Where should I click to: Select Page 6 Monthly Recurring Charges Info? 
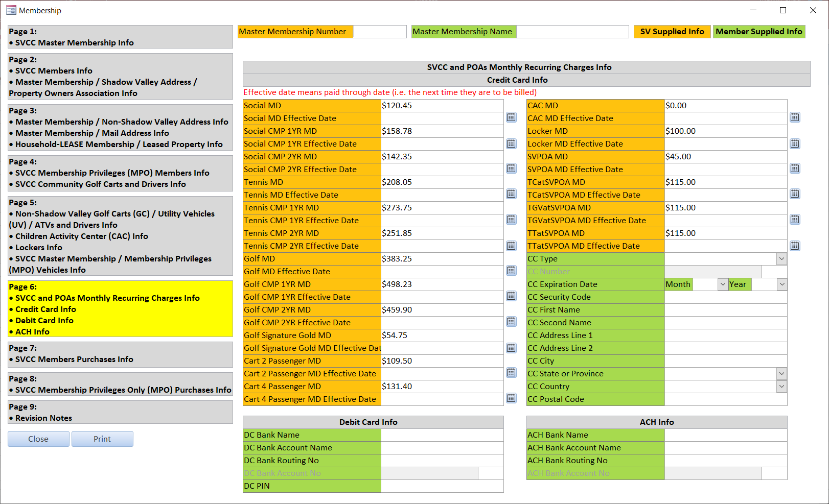[x=120, y=309]
